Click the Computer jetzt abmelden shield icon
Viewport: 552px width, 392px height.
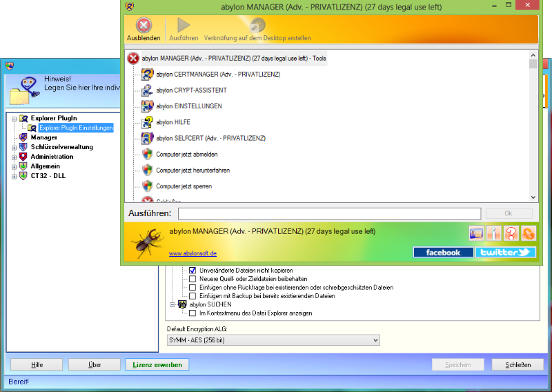(147, 155)
